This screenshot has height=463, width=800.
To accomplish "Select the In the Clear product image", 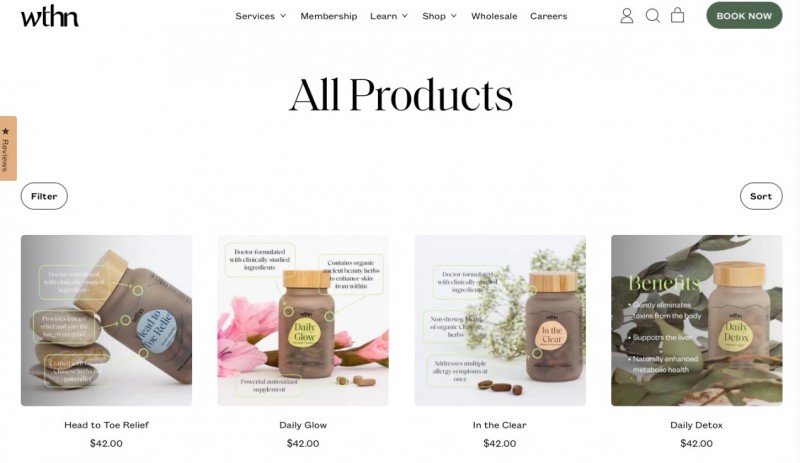I will pyautogui.click(x=500, y=321).
